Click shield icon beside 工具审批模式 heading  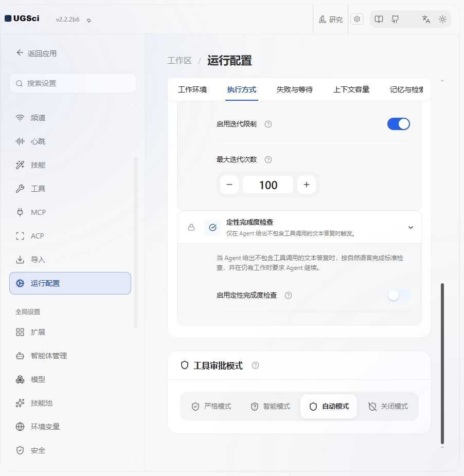pos(185,365)
